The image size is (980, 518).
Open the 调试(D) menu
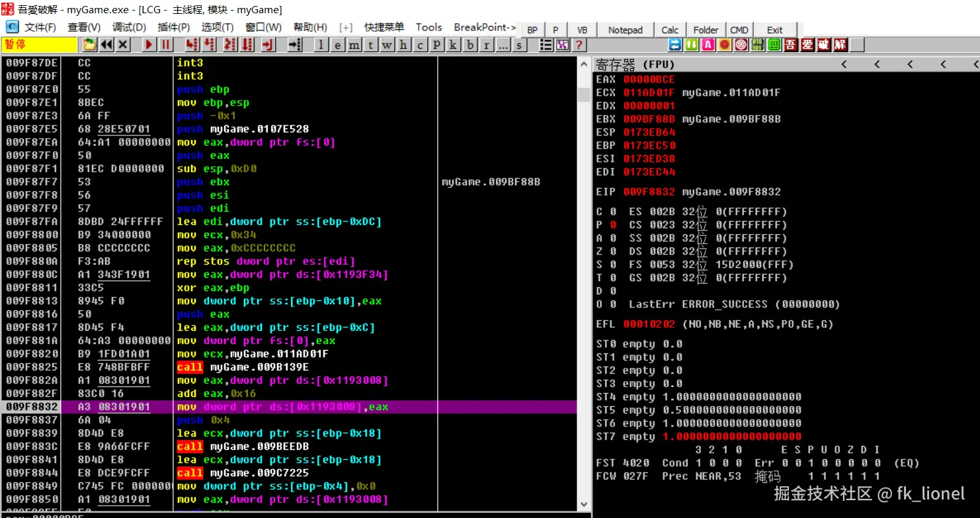pyautogui.click(x=129, y=27)
